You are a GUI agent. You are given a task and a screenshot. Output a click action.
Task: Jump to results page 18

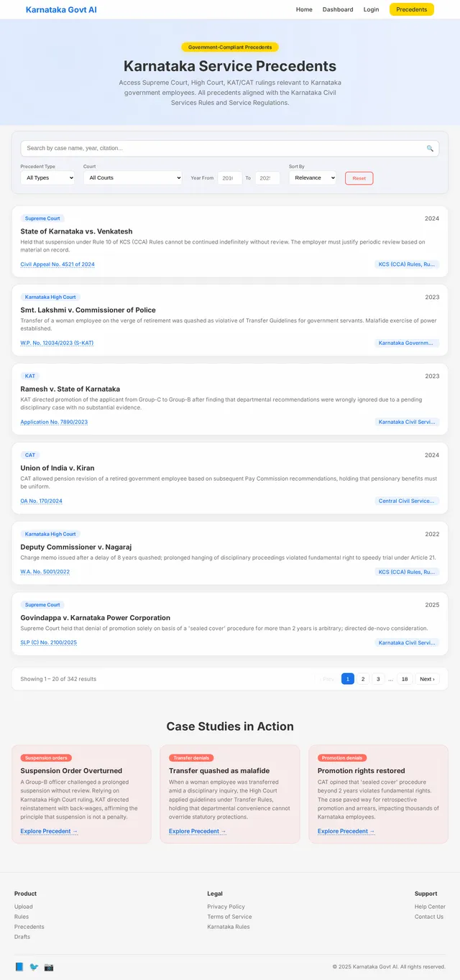(405, 679)
